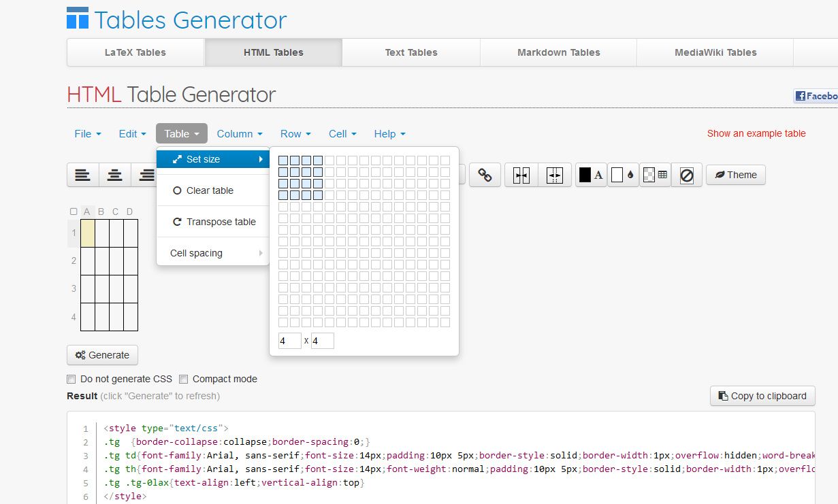Open the Theme picker button
Image resolution: width=838 pixels, height=504 pixels.
pyautogui.click(x=736, y=175)
